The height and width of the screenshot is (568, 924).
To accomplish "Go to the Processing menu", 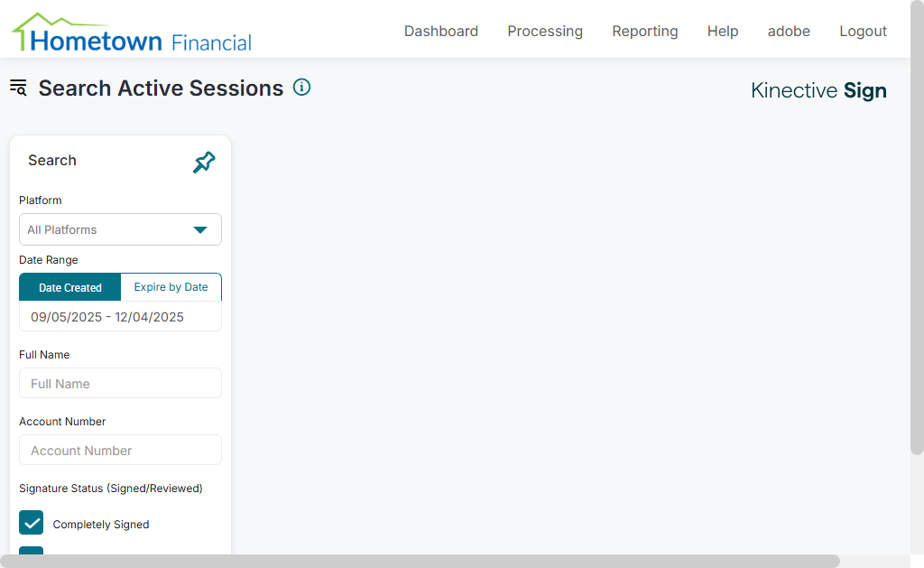I will [x=545, y=32].
